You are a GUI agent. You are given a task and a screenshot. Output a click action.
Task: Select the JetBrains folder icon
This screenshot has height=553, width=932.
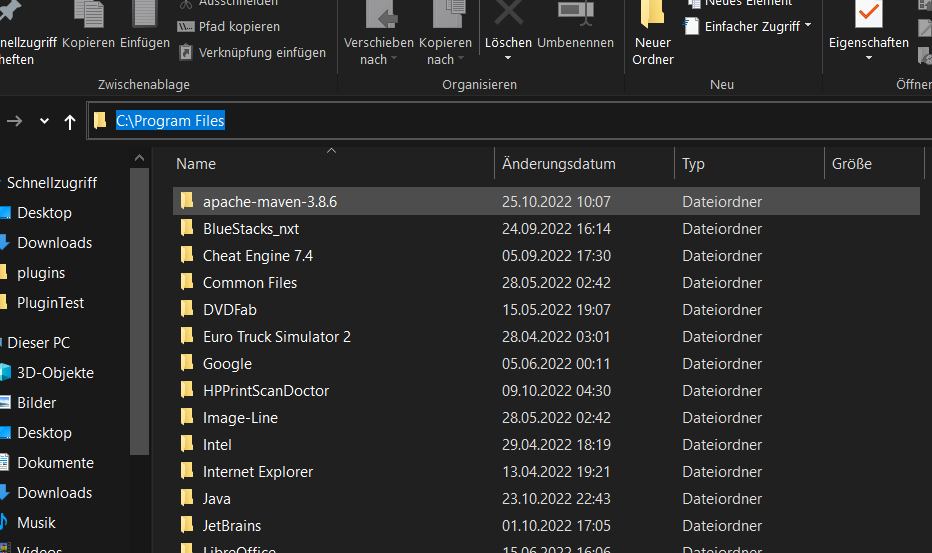pos(187,525)
